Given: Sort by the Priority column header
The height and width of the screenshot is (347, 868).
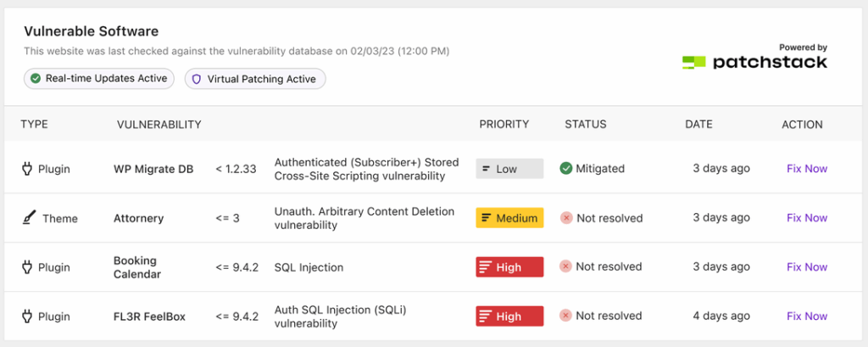Looking at the screenshot, I should 504,125.
